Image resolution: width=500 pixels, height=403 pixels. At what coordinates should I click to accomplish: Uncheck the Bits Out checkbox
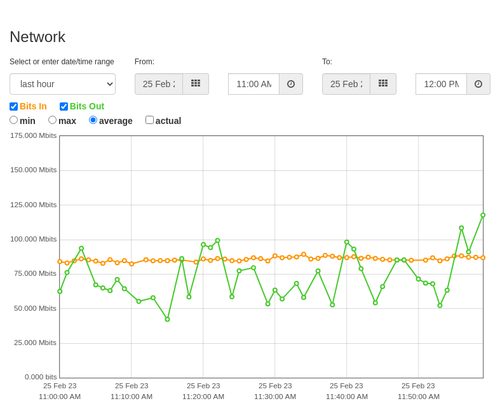coord(64,106)
